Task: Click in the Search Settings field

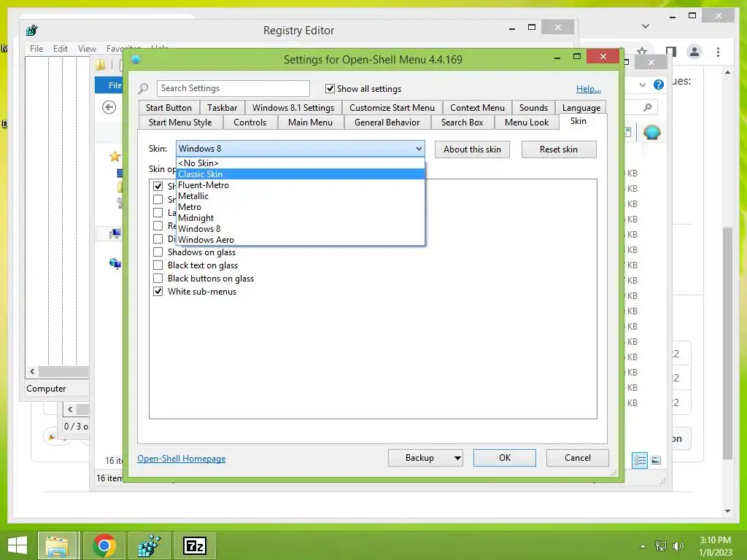Action: (x=233, y=88)
